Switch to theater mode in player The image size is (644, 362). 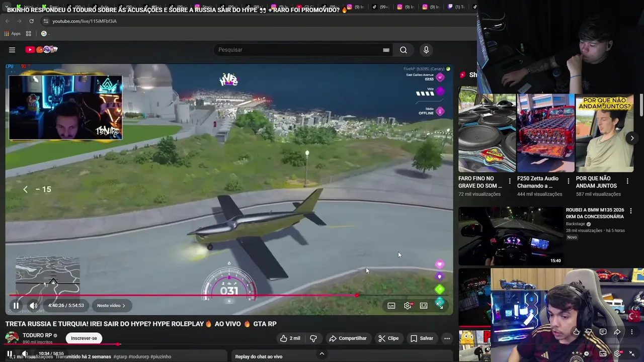(424, 306)
